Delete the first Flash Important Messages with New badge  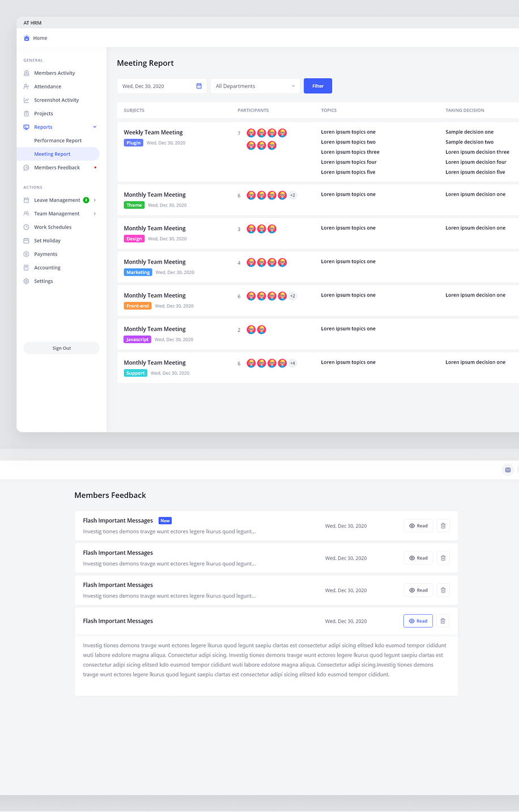pos(443,526)
